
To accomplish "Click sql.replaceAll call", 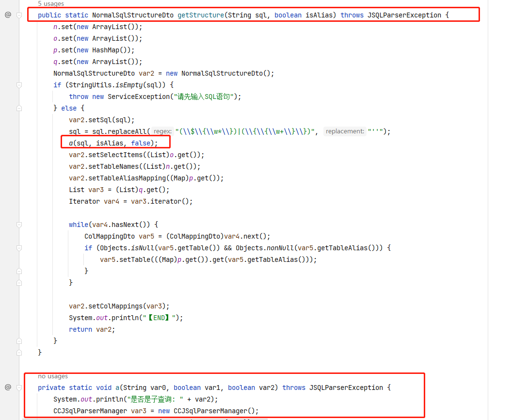I will click(x=120, y=131).
